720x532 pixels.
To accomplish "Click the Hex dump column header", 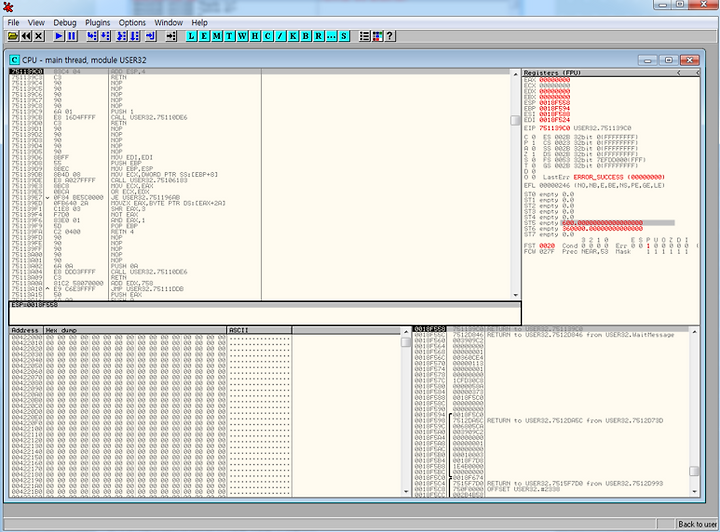I will coord(135,330).
